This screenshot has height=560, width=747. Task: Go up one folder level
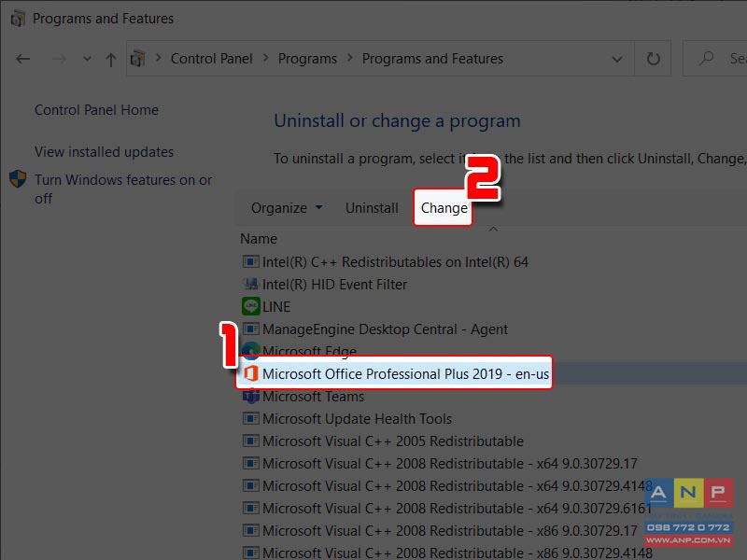click(x=110, y=60)
